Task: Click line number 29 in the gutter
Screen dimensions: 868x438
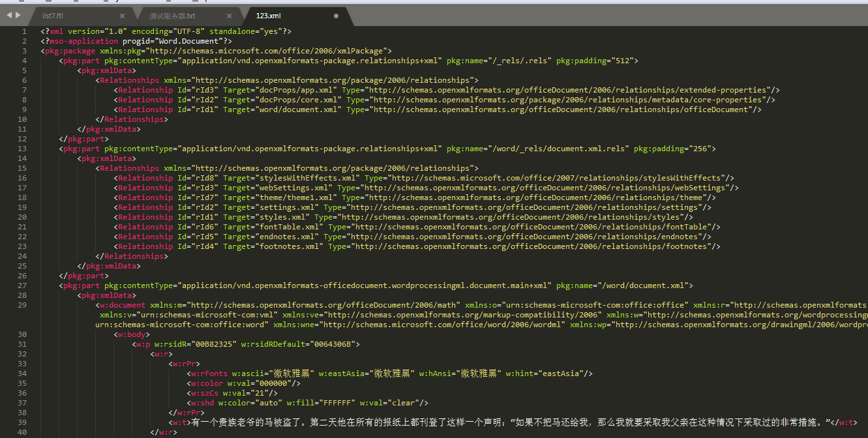Action: [22, 304]
